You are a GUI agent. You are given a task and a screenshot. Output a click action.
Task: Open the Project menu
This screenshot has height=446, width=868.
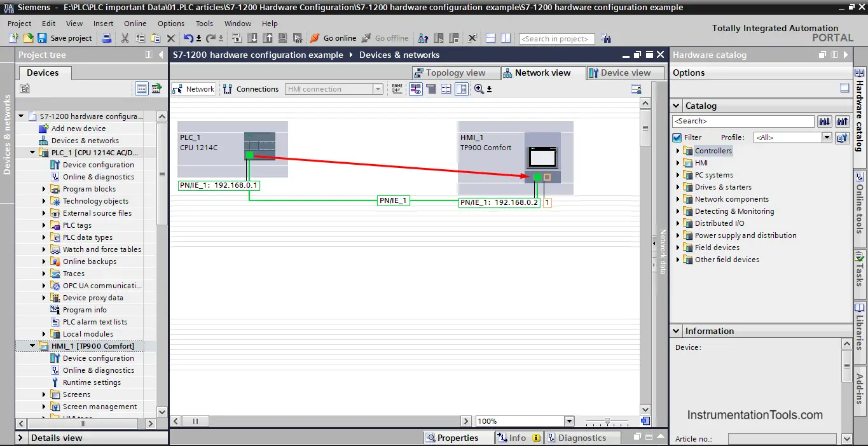(20, 24)
